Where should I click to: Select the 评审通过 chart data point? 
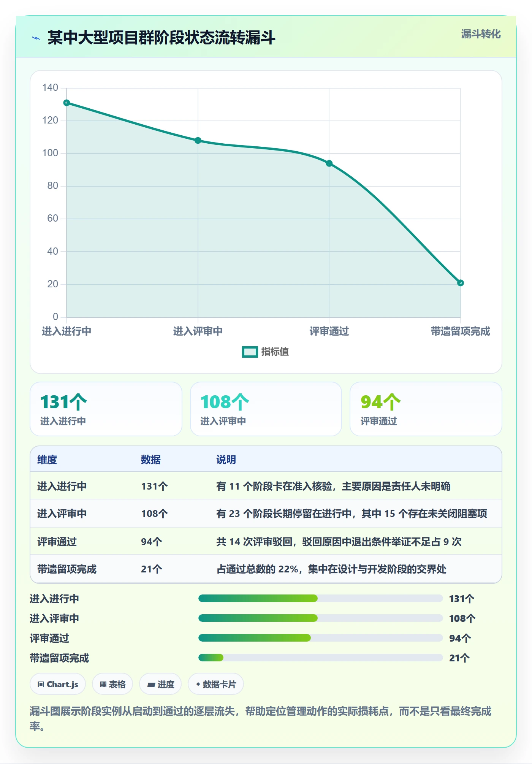[329, 163]
